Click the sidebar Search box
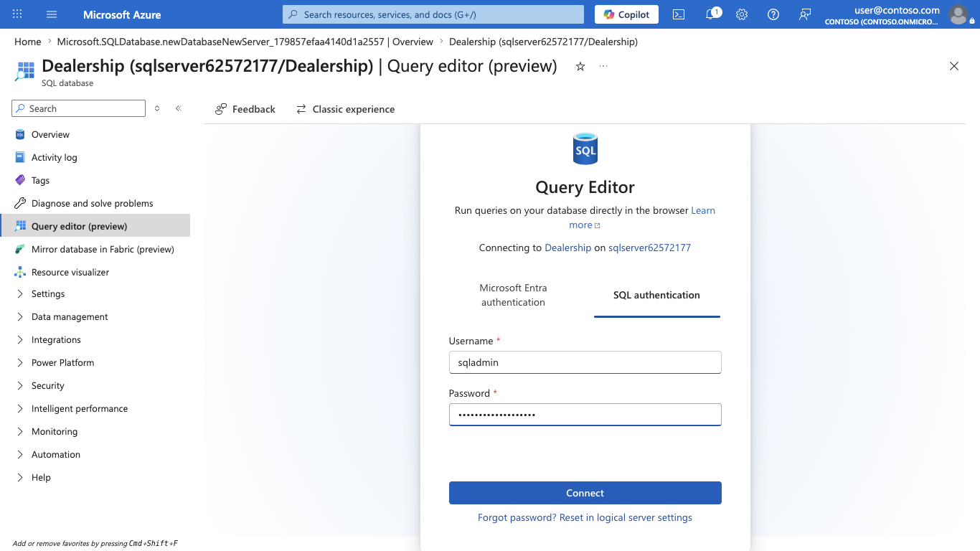 (79, 108)
